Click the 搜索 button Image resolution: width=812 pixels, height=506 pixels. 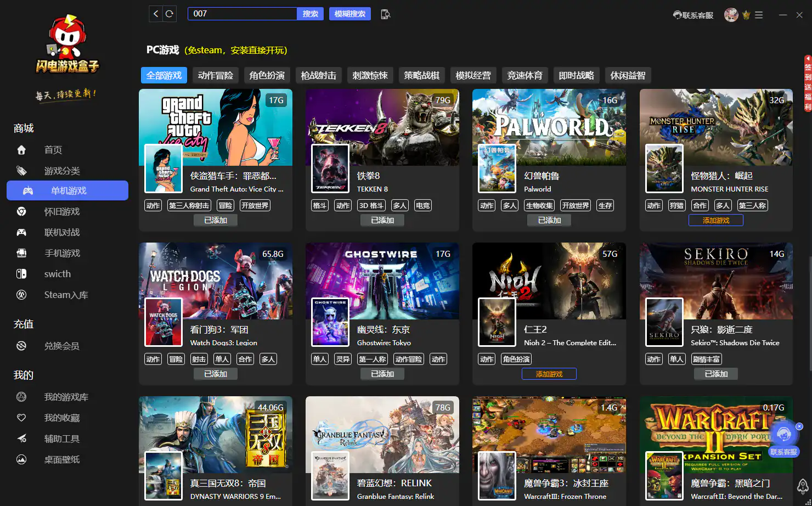(x=311, y=14)
